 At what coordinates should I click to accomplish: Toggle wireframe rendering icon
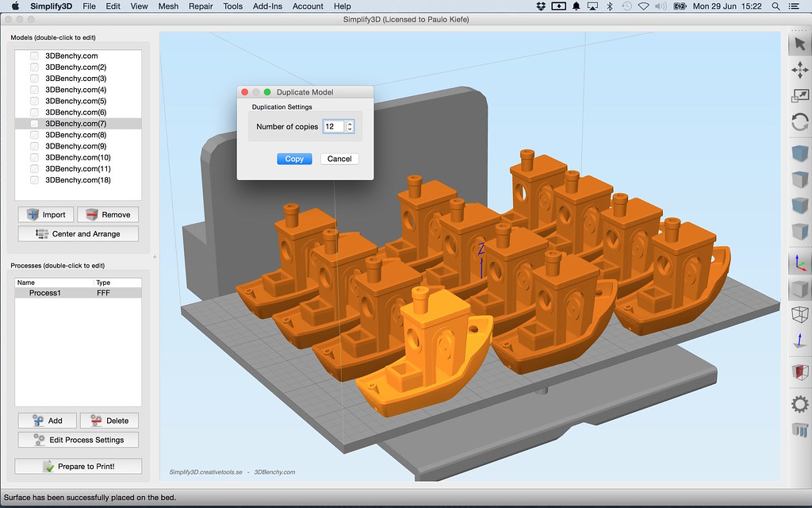[x=799, y=314]
